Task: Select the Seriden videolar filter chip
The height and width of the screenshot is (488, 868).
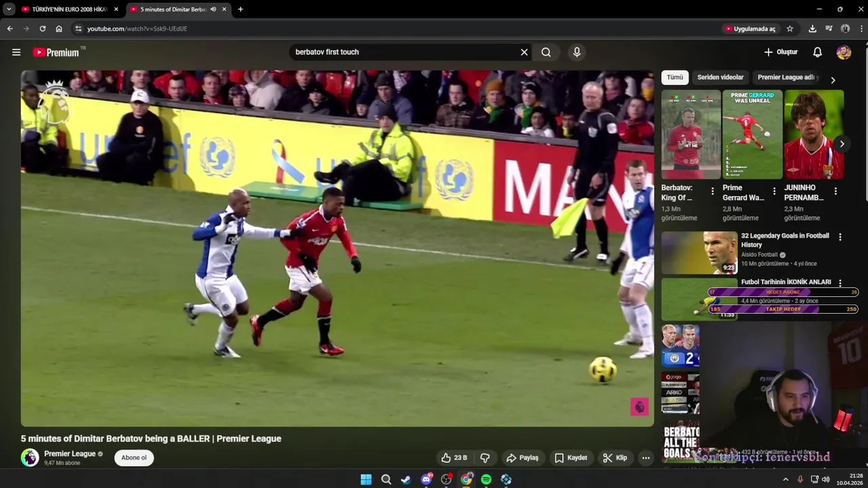Action: (x=720, y=77)
